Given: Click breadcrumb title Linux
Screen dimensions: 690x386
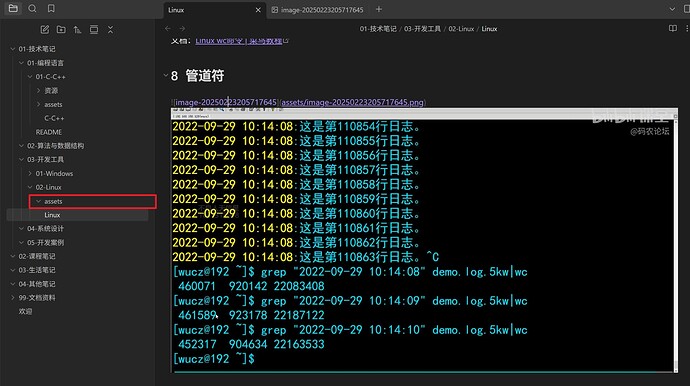Looking at the screenshot, I should tap(489, 29).
